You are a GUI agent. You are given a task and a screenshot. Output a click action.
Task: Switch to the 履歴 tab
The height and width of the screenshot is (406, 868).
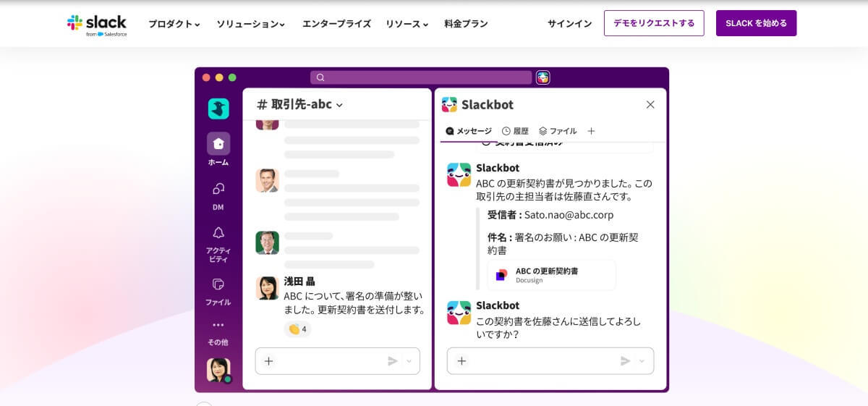click(x=515, y=131)
